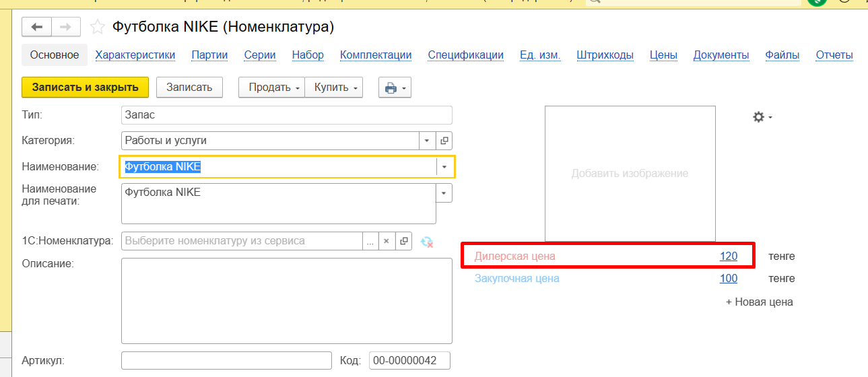Open the Продать dropdown menu
This screenshot has width=868, height=377.
[x=273, y=88]
